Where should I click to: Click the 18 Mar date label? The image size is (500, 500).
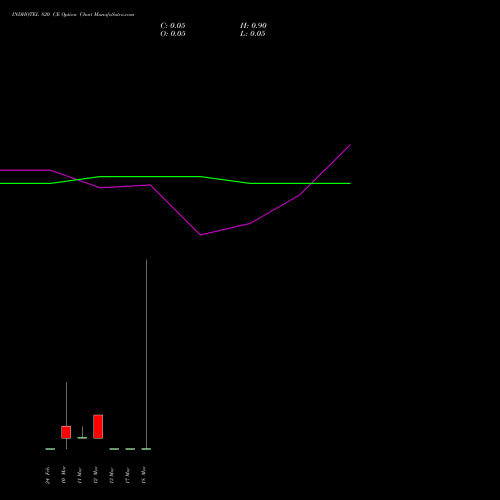(x=144, y=475)
